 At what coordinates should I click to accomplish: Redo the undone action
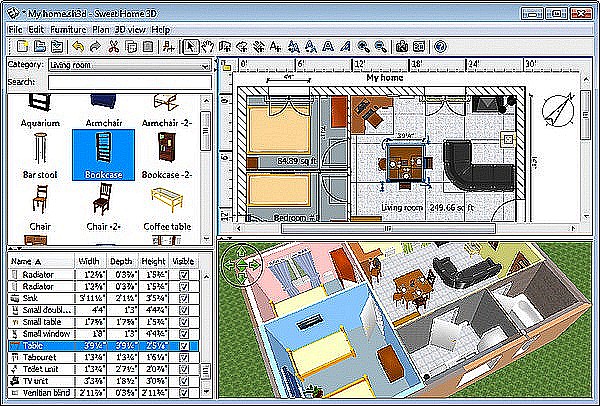pos(95,47)
